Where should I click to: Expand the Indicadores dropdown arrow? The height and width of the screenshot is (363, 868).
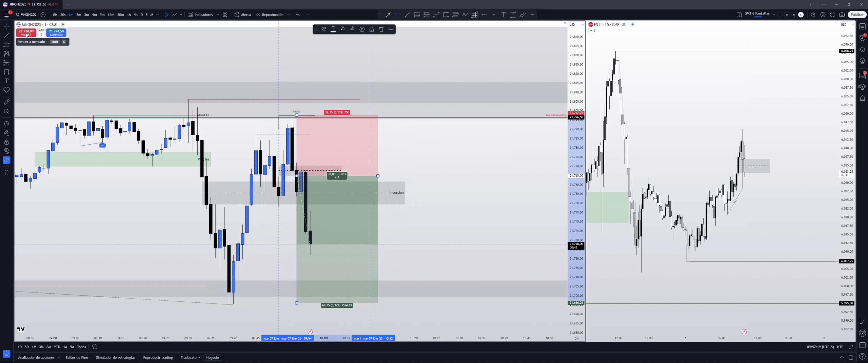click(218, 15)
